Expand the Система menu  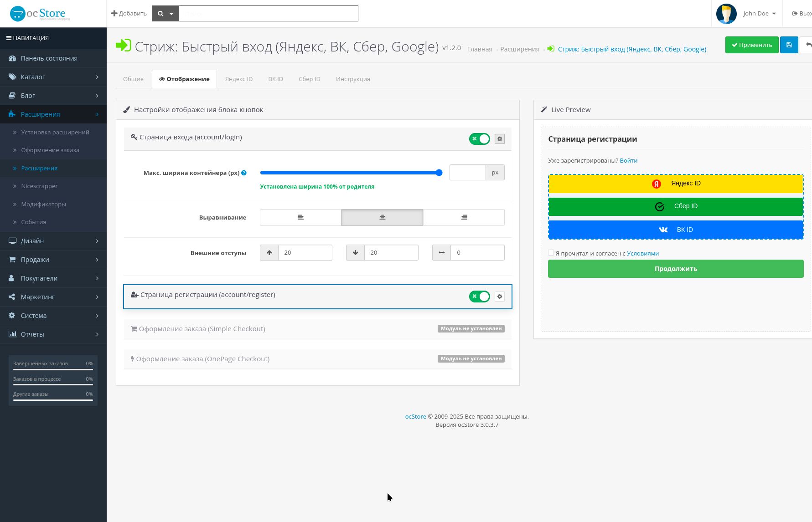click(53, 316)
